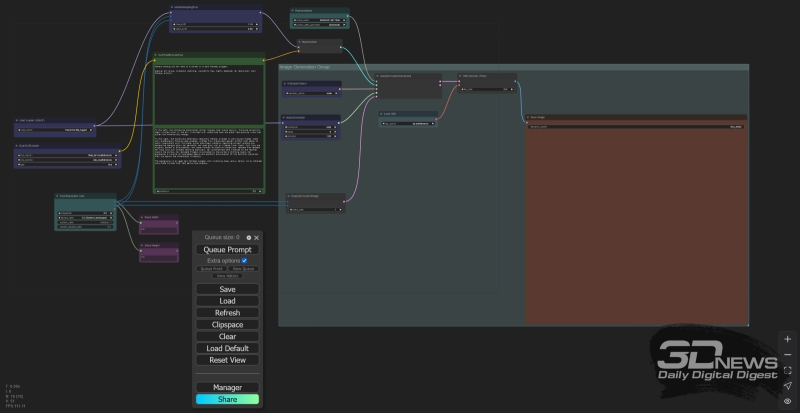Toggle link visibility with the eye icon
800x413 pixels.
click(x=787, y=401)
